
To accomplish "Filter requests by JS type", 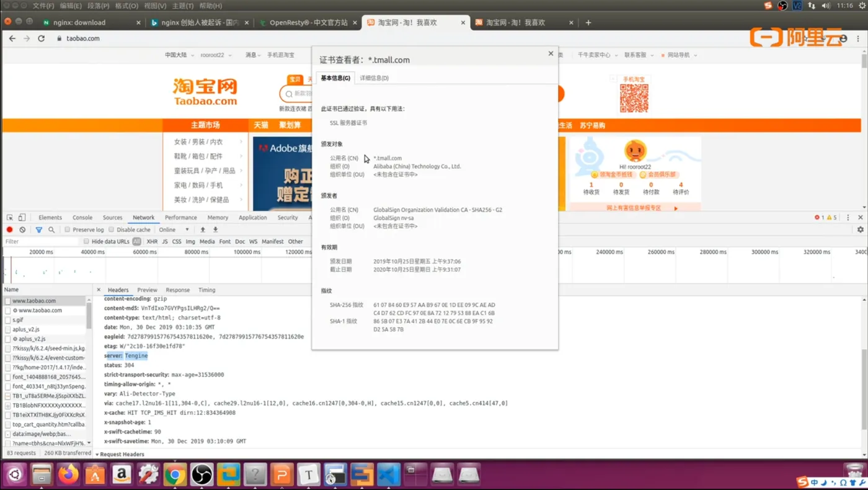I will [165, 241].
